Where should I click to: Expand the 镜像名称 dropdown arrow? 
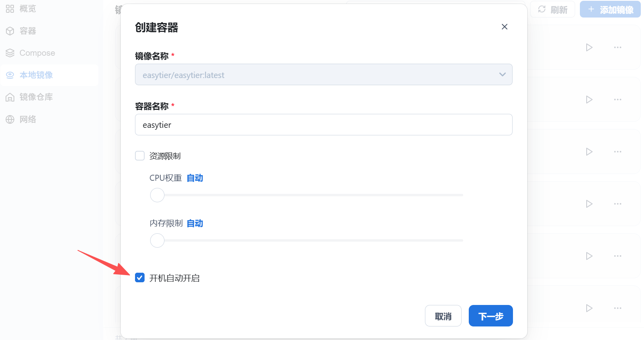tap(502, 74)
